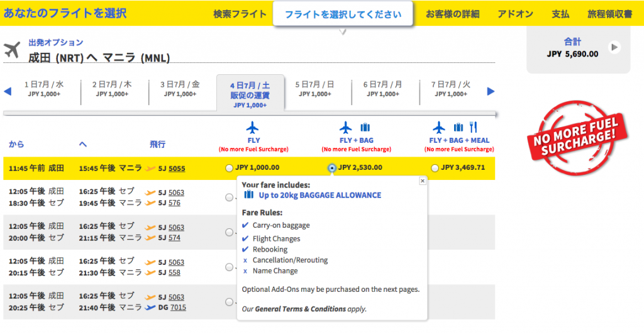Open General Terms & Conditions link
Screen dimensions: 644x334
(300, 309)
